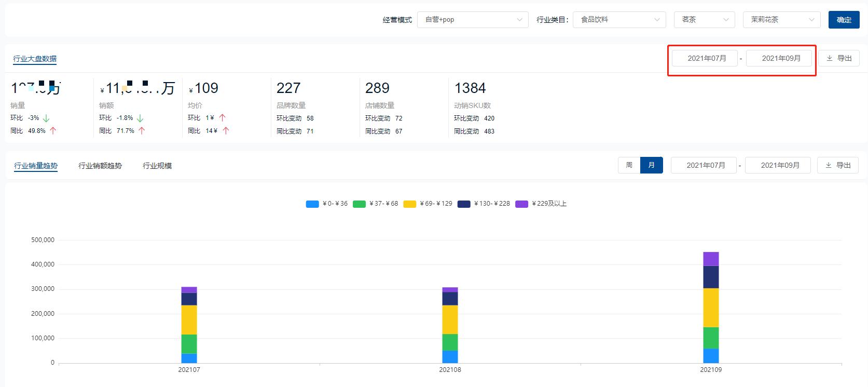Click the green down arrow beside 销量 环比 -3%
Screen dimensions: 868x387
point(46,118)
